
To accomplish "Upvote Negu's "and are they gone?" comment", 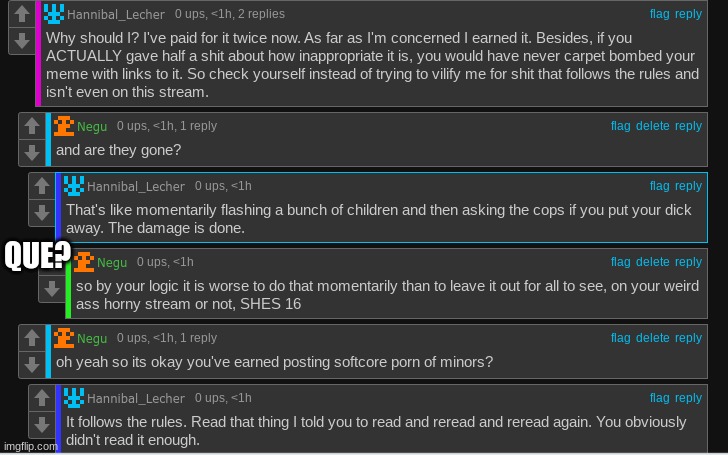I will pyautogui.click(x=32, y=125).
